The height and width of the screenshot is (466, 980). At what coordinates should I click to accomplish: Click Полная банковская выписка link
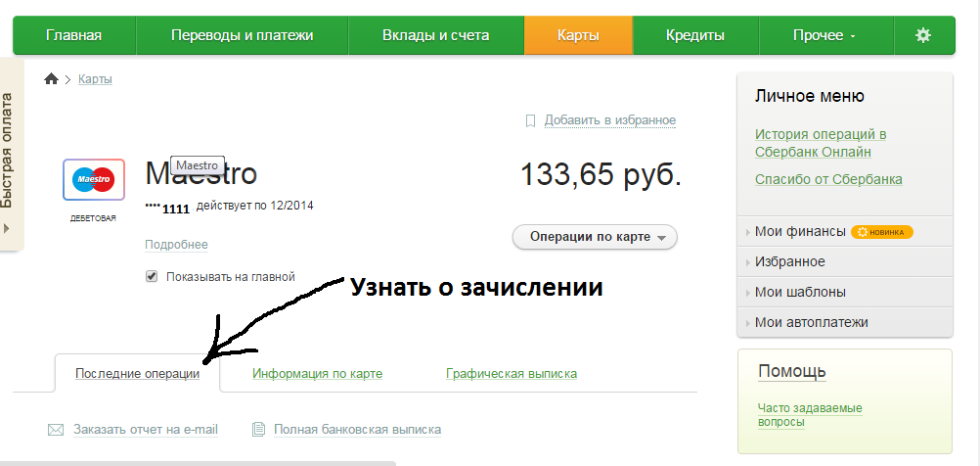click(358, 430)
